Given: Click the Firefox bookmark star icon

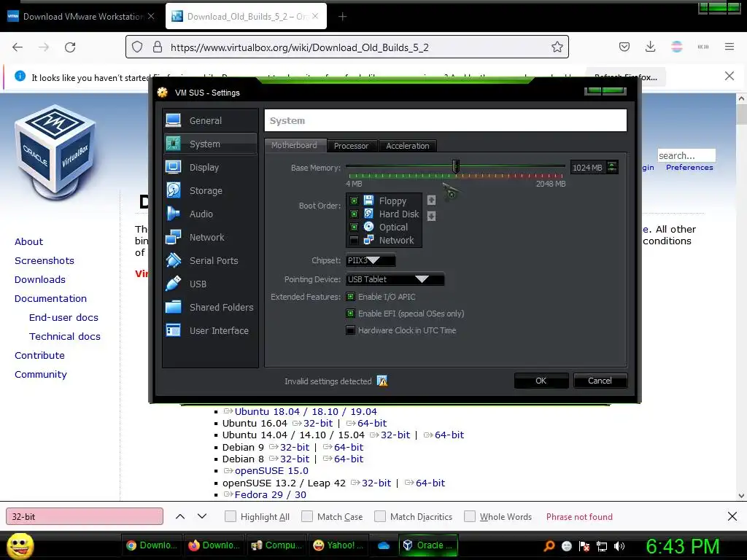Looking at the screenshot, I should click(557, 47).
